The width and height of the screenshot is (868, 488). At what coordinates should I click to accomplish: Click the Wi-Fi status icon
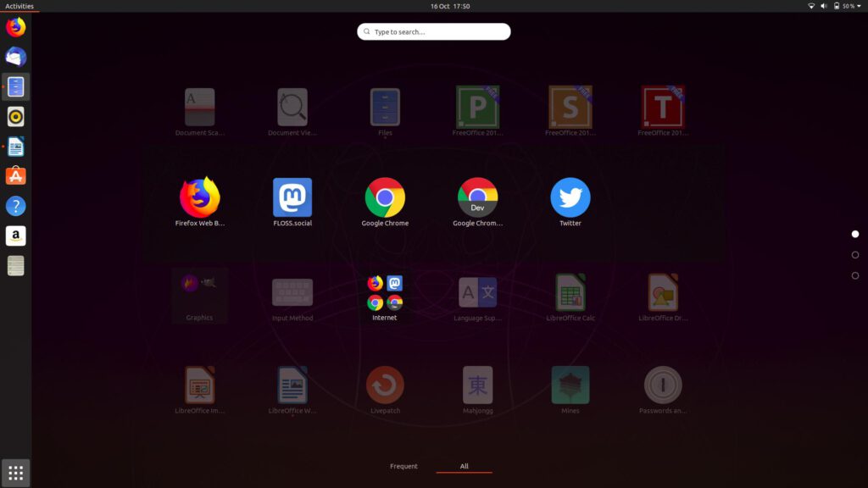(811, 6)
